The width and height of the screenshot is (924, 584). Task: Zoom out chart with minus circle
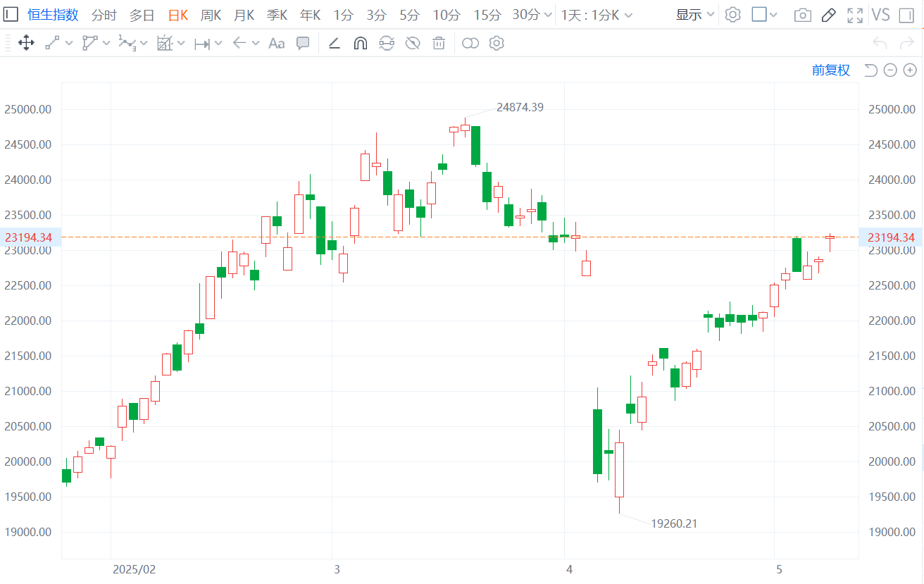coord(890,70)
